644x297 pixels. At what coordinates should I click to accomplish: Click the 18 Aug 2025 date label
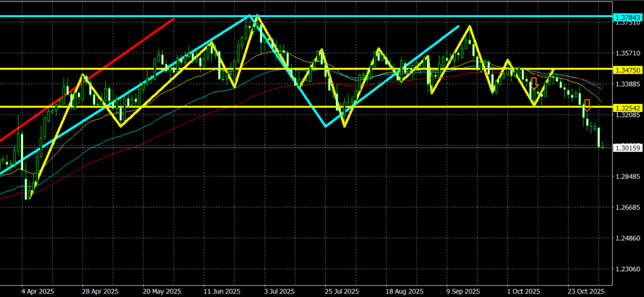point(404,291)
